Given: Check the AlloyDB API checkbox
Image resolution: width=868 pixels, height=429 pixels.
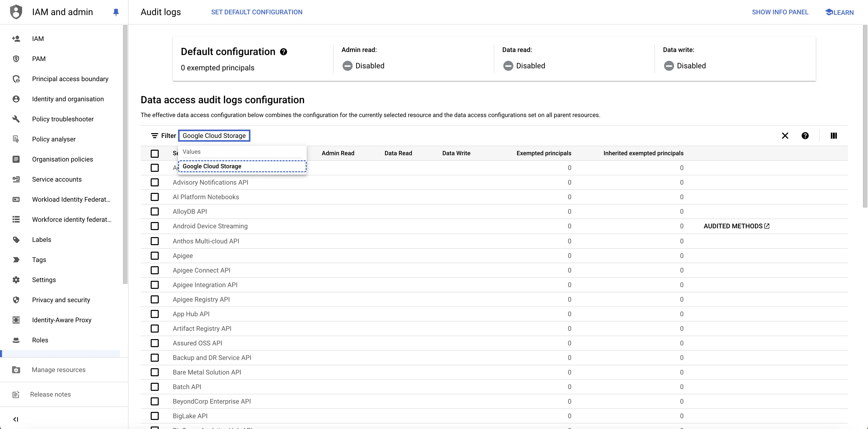Looking at the screenshot, I should [154, 211].
